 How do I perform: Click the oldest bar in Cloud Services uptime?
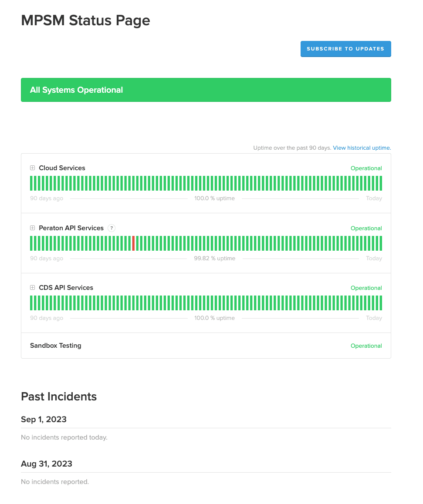[31, 183]
